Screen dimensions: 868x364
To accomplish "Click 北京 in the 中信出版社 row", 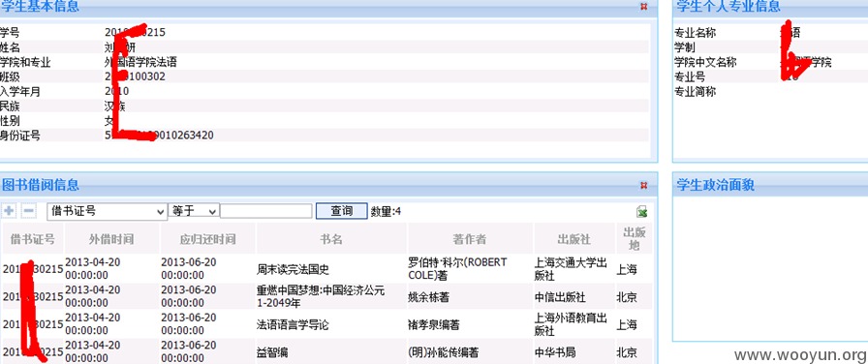I will point(627,297).
